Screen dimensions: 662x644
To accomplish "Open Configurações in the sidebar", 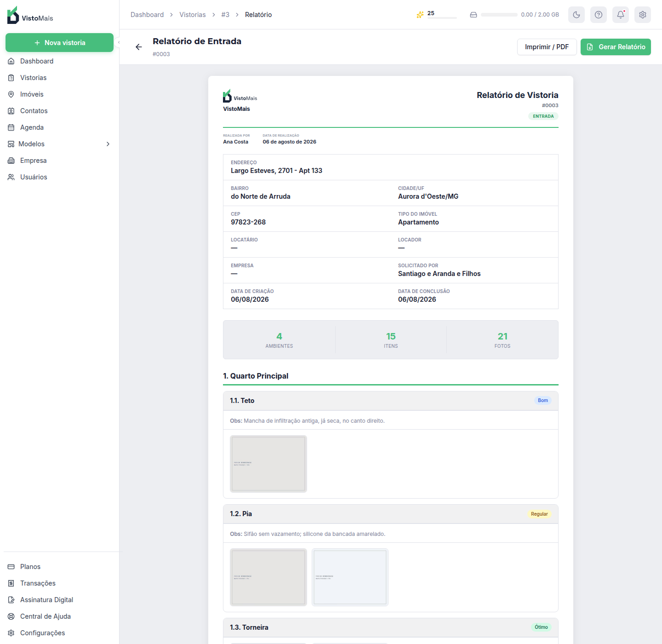I will 60,633.
